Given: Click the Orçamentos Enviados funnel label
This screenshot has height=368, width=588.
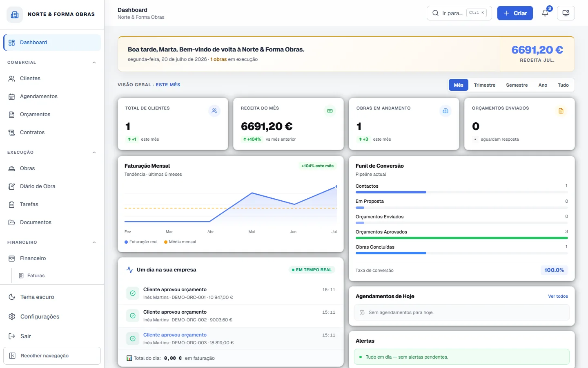Looking at the screenshot, I should [379, 217].
